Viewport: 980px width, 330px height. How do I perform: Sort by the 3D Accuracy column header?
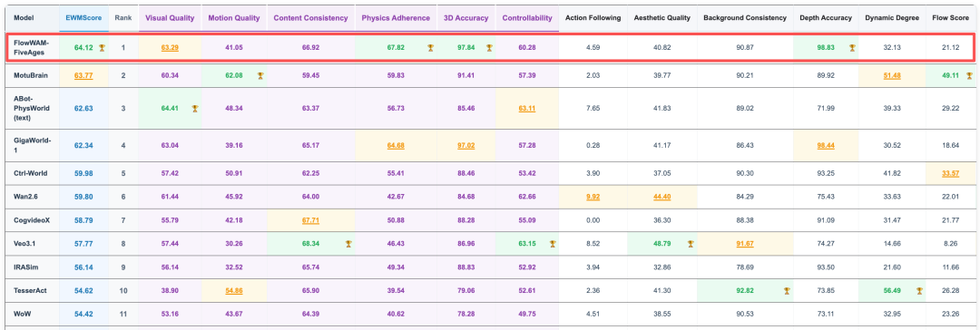[x=465, y=18]
